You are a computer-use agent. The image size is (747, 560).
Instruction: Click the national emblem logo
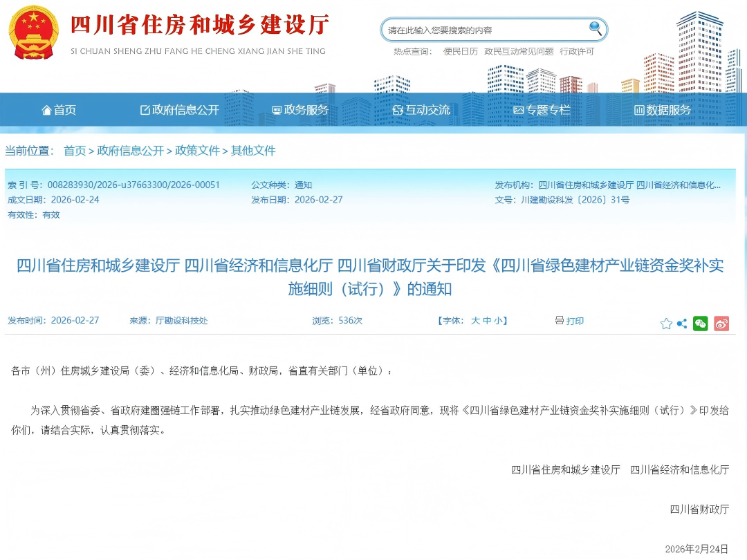[x=34, y=32]
